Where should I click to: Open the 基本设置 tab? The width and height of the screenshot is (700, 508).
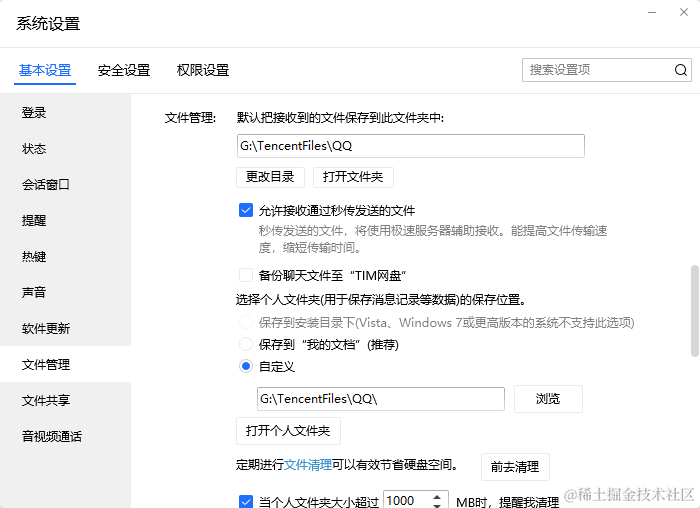[x=45, y=70]
